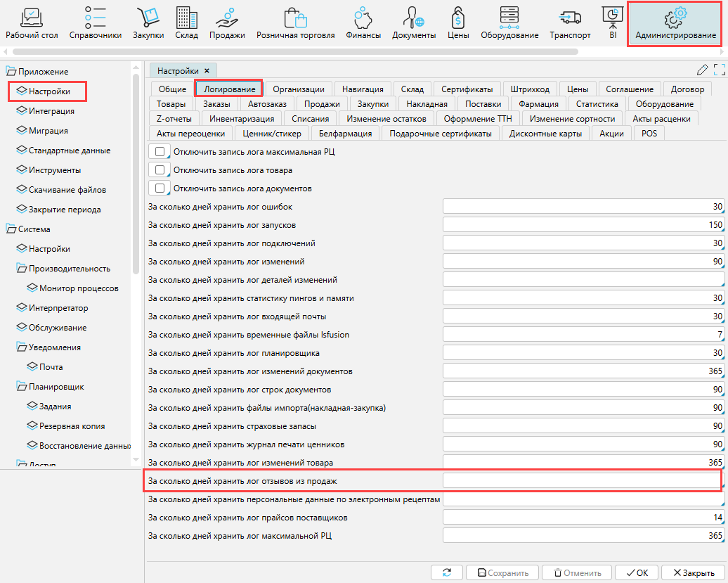Click the pencil edit icon at top right
Viewport: 728px width, 583px height.
[x=702, y=70]
